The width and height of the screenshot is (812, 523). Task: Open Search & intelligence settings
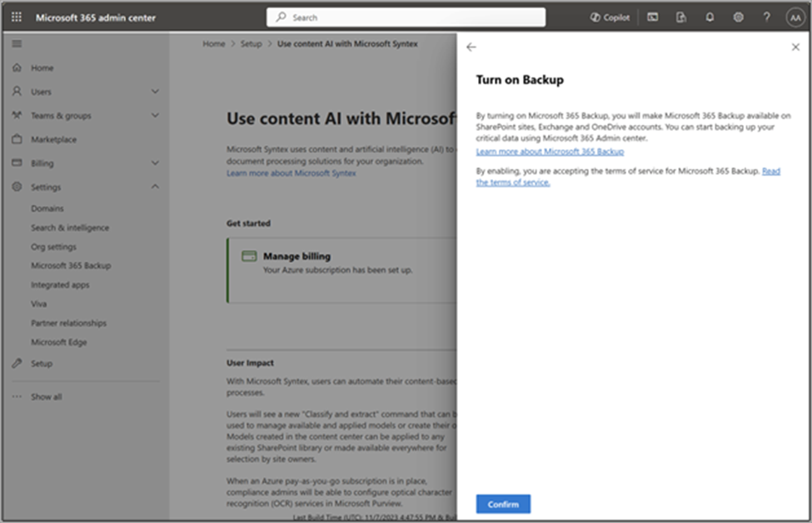[x=70, y=227]
